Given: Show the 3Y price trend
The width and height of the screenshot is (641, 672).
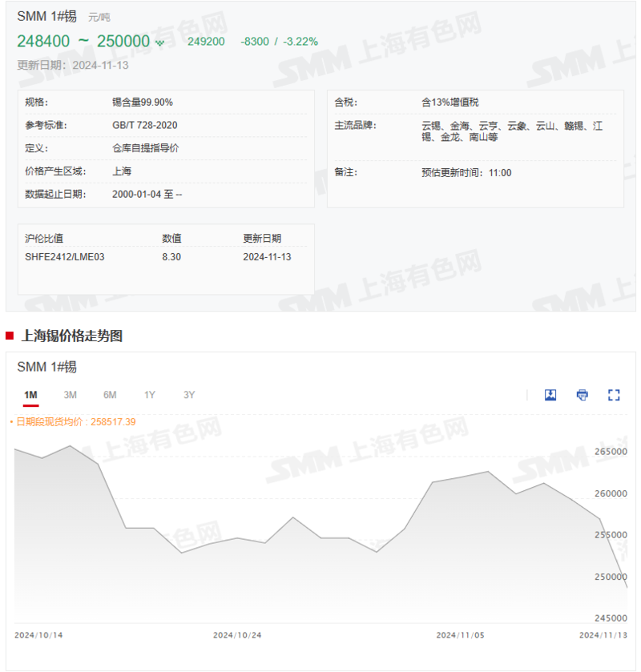Looking at the screenshot, I should coord(189,395).
